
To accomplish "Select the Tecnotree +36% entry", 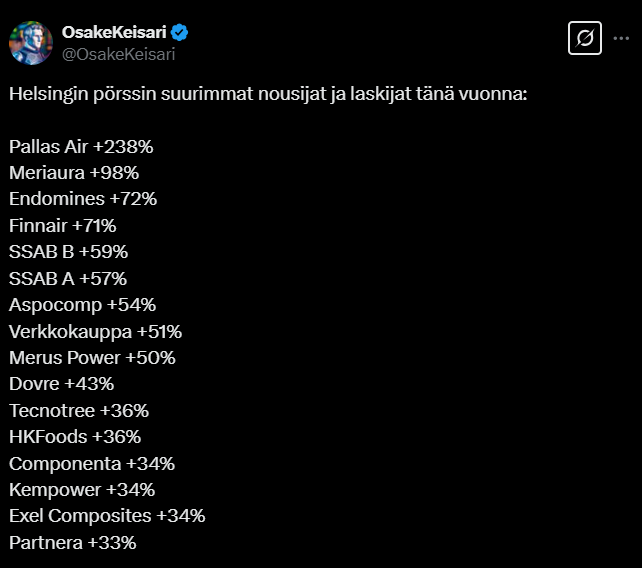I will click(79, 411).
